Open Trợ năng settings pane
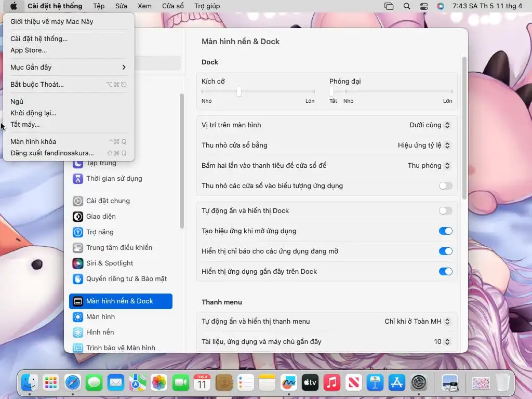Image resolution: width=532 pixels, height=399 pixels. click(121, 232)
